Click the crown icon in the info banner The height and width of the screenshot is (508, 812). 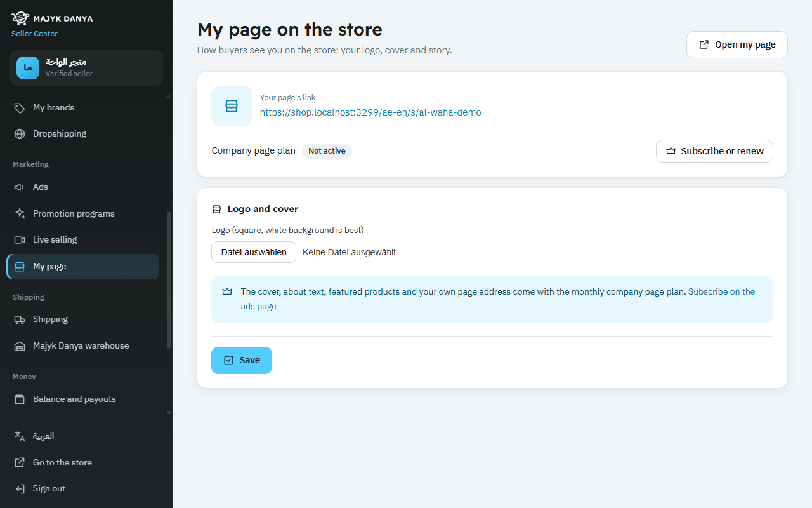pos(227,291)
